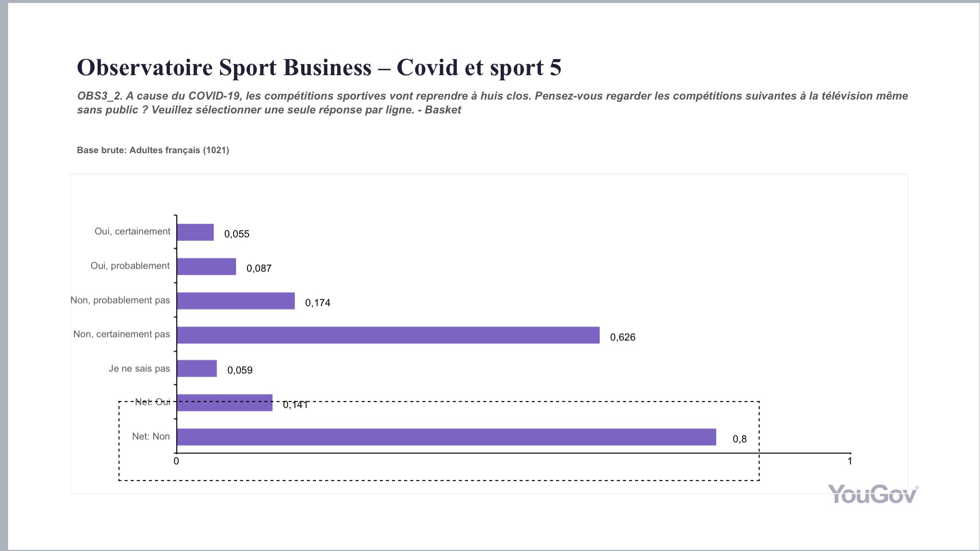Select the 'Je ne sais pas' bar
The height and width of the screenshot is (551, 980).
pos(197,369)
